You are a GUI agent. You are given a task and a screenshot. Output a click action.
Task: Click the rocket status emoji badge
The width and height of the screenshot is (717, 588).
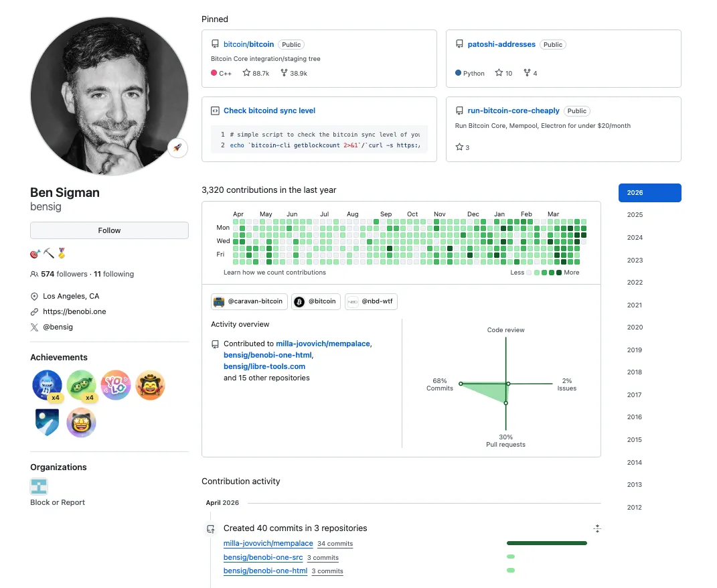pos(177,148)
